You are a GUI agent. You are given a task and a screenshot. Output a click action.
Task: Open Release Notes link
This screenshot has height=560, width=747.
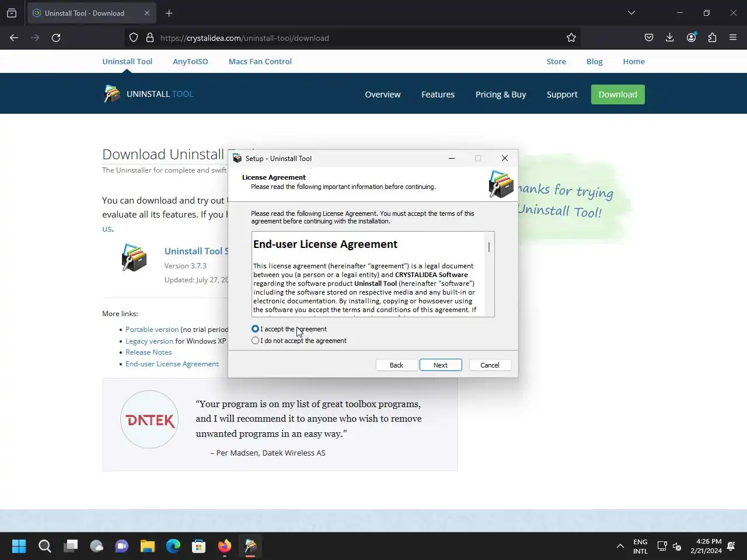[x=149, y=352]
